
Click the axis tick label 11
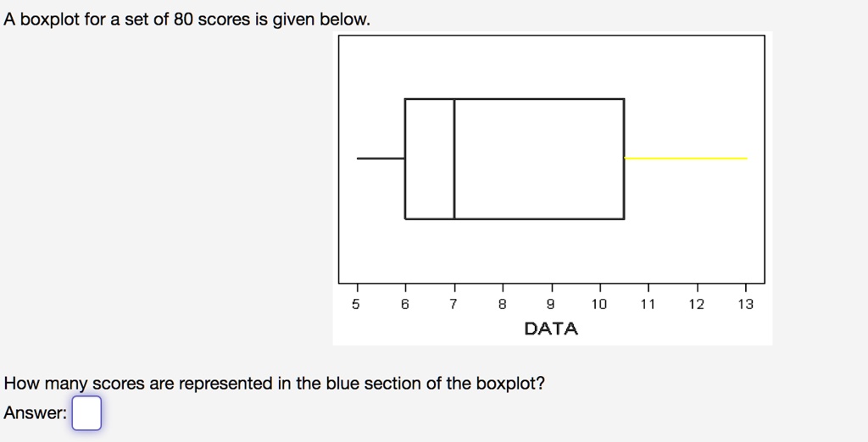tap(648, 304)
